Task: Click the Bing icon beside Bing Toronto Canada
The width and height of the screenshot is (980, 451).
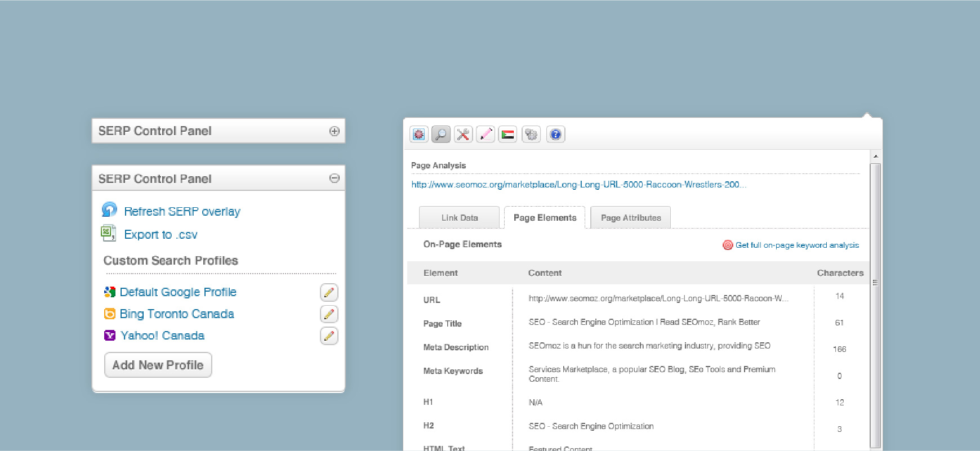Action: click(110, 314)
